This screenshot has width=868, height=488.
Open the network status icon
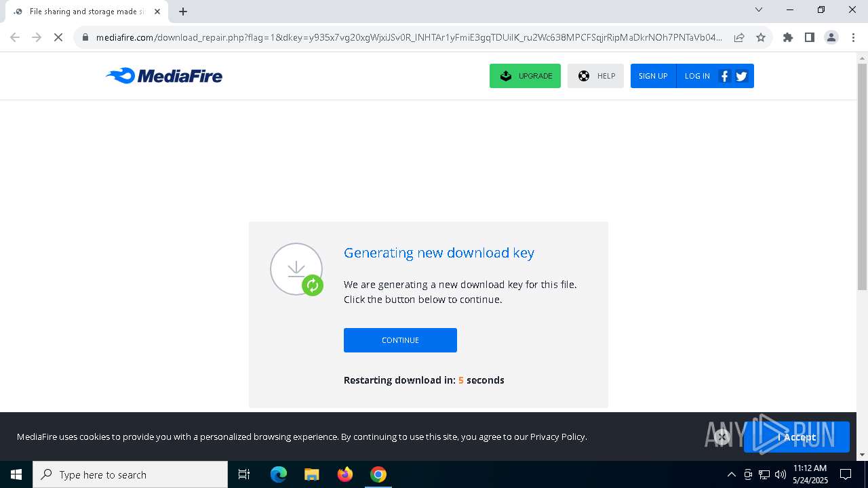coord(764,474)
